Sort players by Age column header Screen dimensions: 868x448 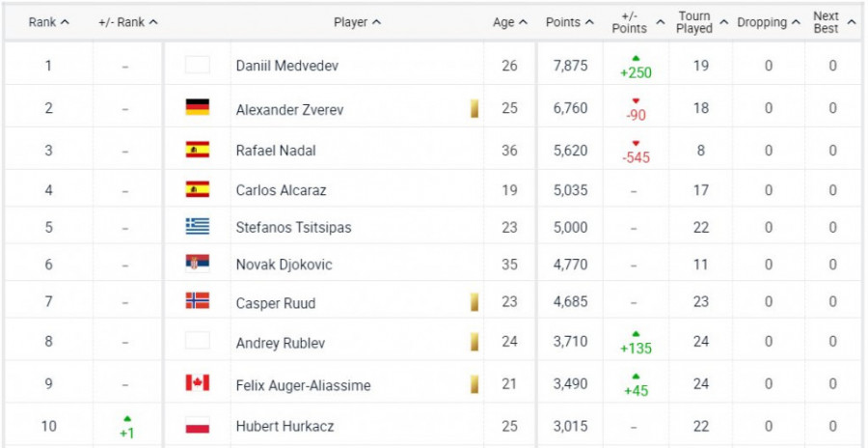pyautogui.click(x=509, y=22)
